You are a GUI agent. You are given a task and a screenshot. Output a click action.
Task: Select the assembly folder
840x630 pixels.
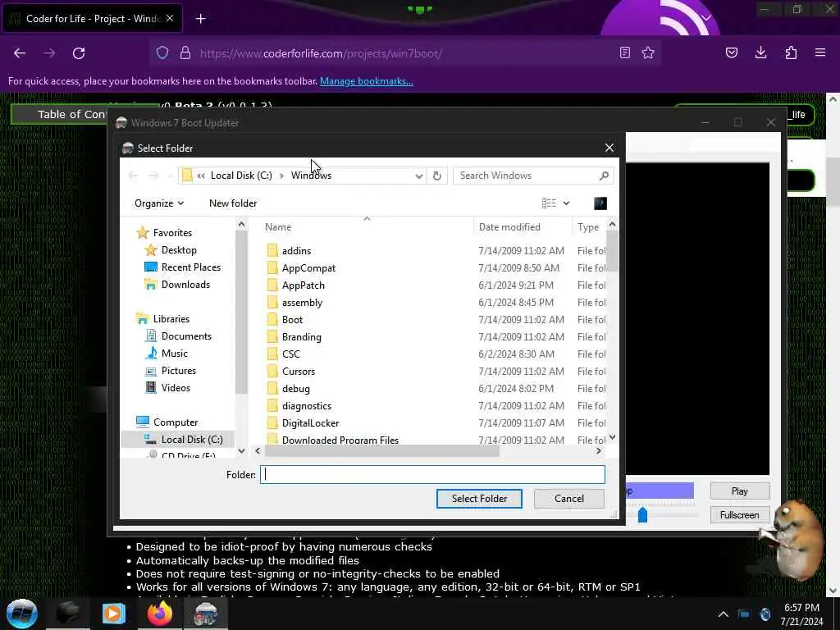(x=302, y=303)
